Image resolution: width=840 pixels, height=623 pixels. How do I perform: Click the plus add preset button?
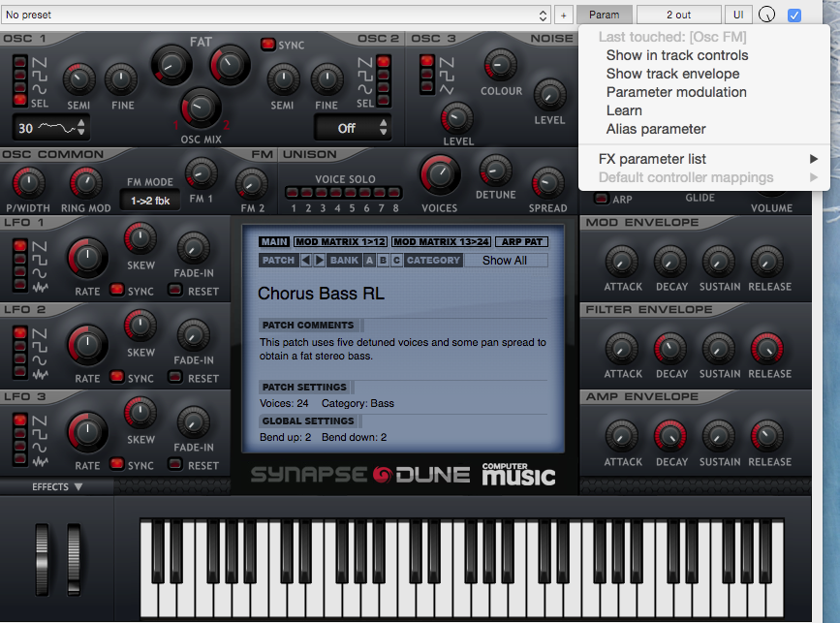tap(563, 15)
